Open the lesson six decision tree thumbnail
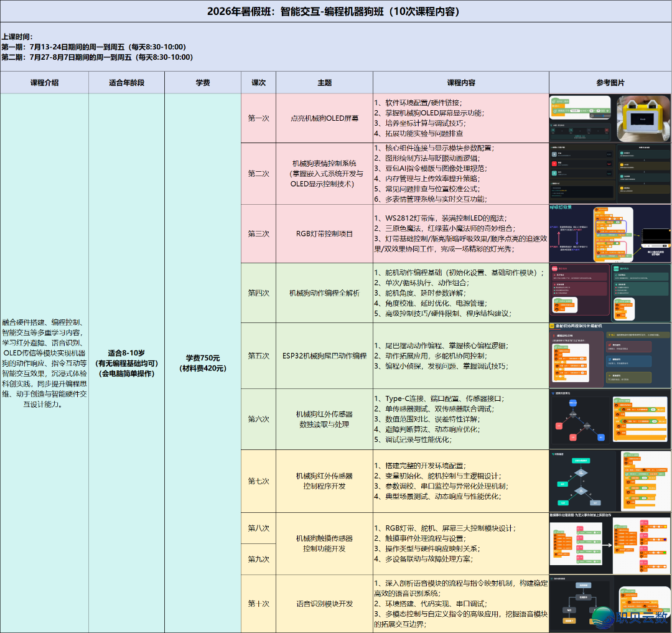Screen dimensions: 672x633 [610, 419]
